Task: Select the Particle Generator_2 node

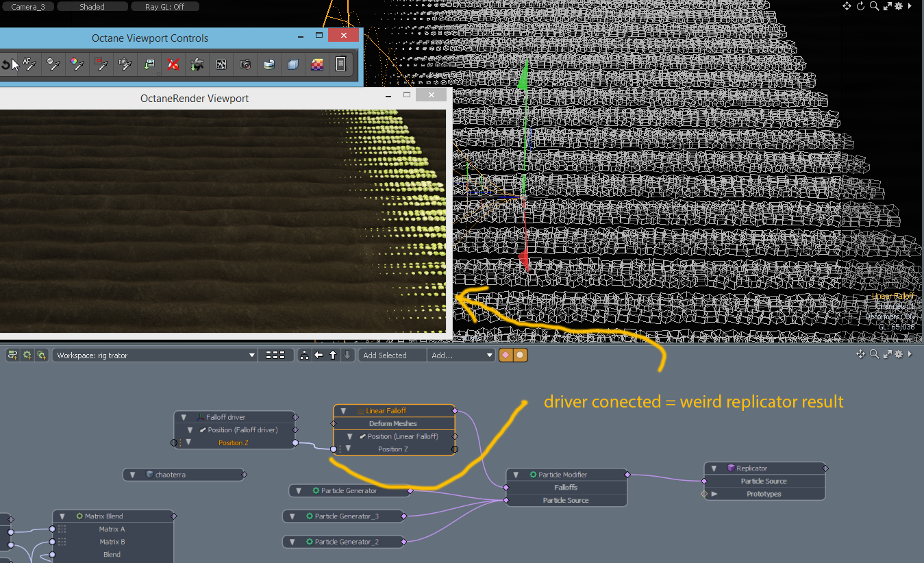Action: tap(342, 542)
